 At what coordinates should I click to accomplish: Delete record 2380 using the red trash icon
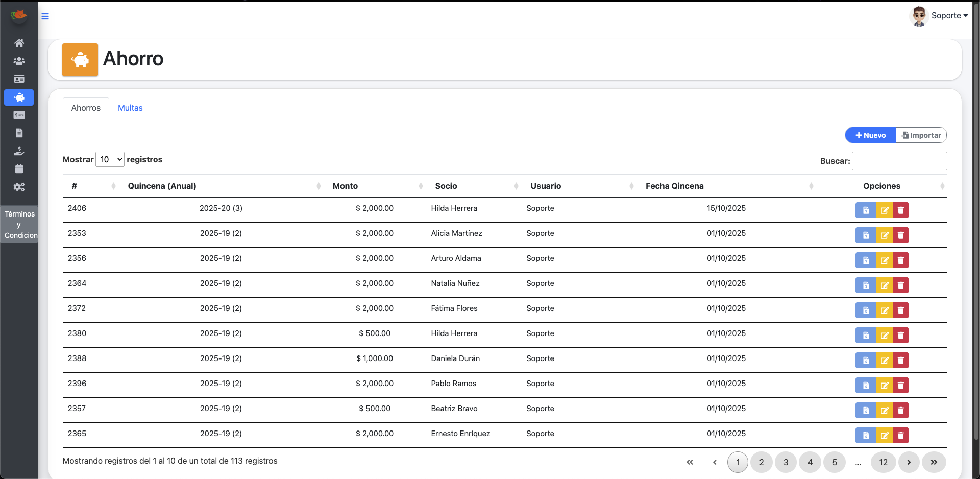tap(901, 336)
